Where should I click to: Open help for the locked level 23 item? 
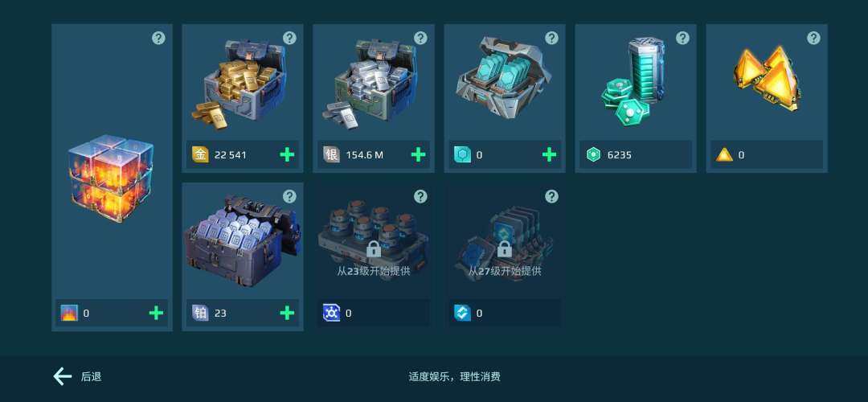(x=420, y=196)
